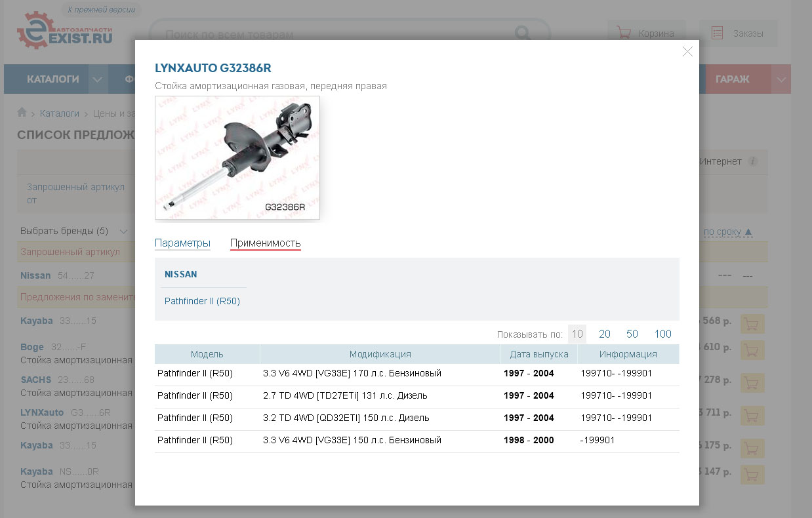
Task: Switch to the Применимость tab
Action: [265, 243]
